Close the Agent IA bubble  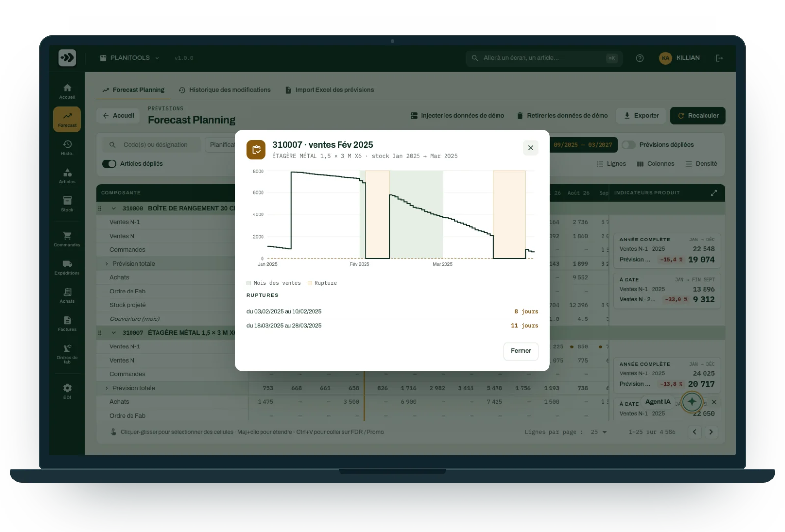[714, 402]
